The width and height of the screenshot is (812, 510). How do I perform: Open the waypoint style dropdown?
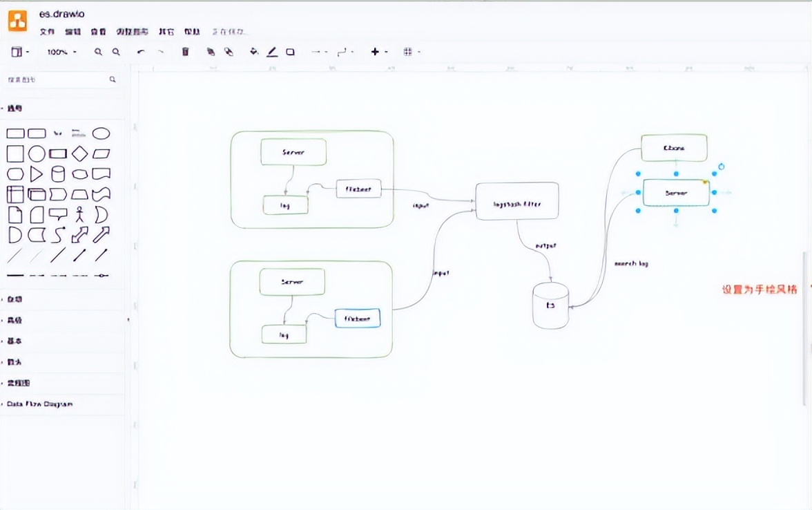345,52
